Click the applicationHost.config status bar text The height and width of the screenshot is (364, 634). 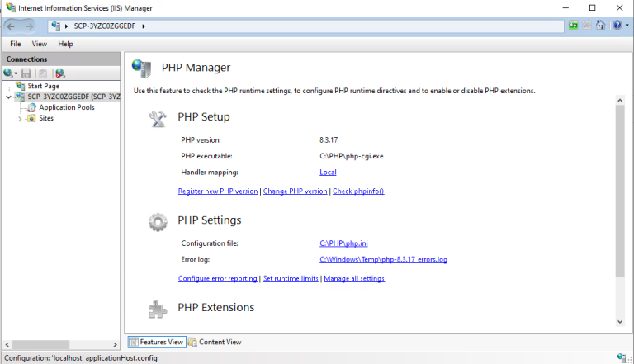[81, 358]
